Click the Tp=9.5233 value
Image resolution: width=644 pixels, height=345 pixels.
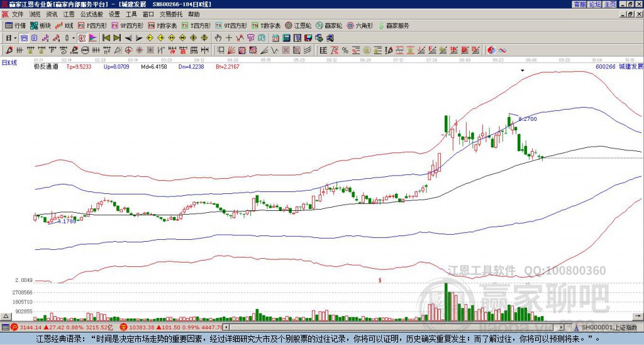79,66
